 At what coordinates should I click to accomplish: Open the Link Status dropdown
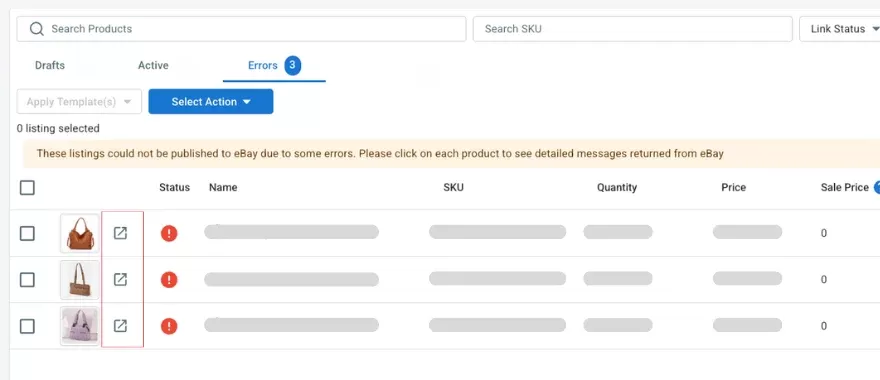(x=840, y=29)
